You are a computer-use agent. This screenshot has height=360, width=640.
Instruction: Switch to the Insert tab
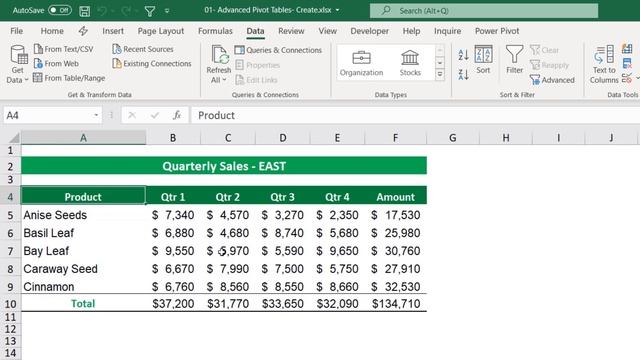113,31
